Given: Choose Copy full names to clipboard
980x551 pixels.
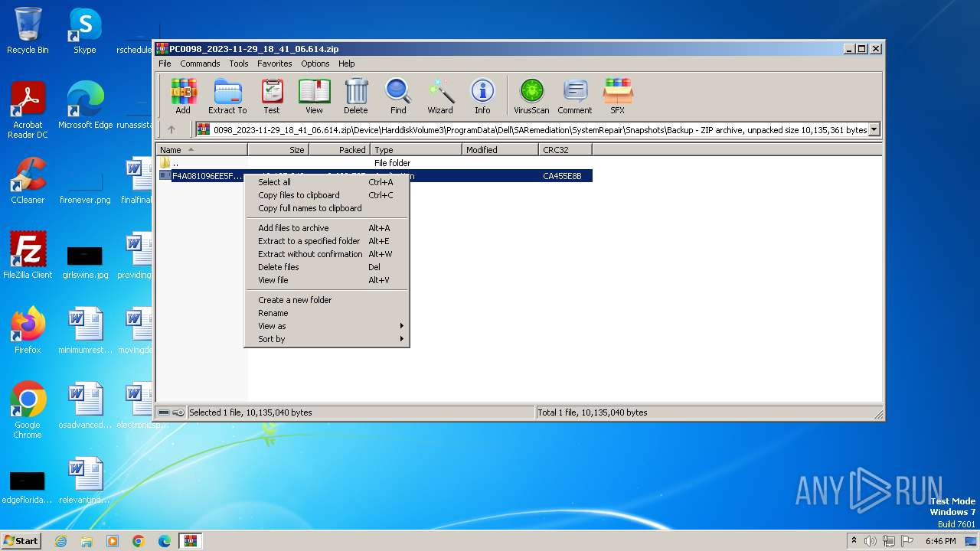Looking at the screenshot, I should [x=327, y=208].
